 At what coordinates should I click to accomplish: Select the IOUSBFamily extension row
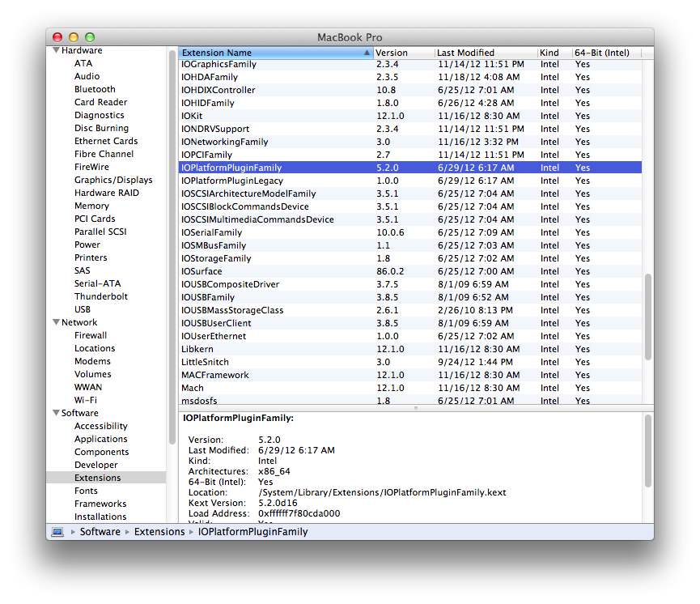(208, 297)
